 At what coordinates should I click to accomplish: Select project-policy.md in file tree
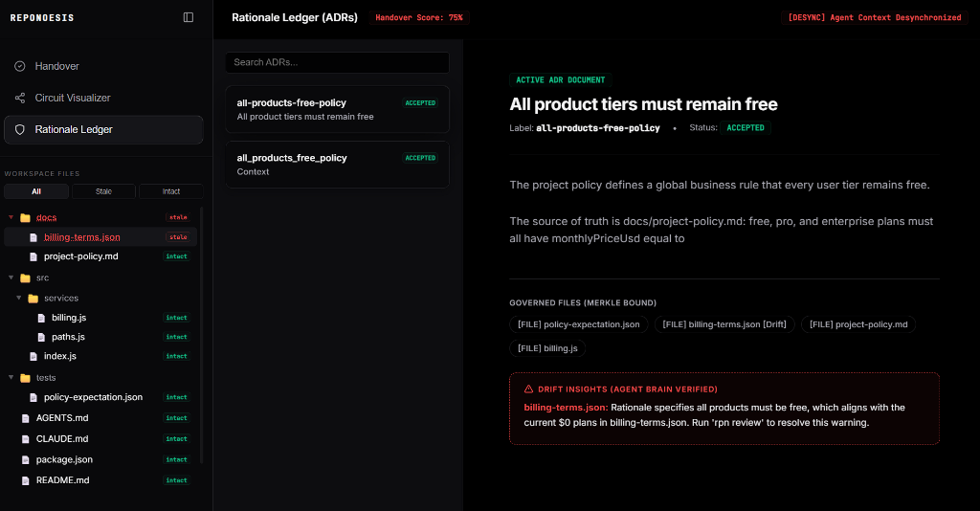point(100,256)
